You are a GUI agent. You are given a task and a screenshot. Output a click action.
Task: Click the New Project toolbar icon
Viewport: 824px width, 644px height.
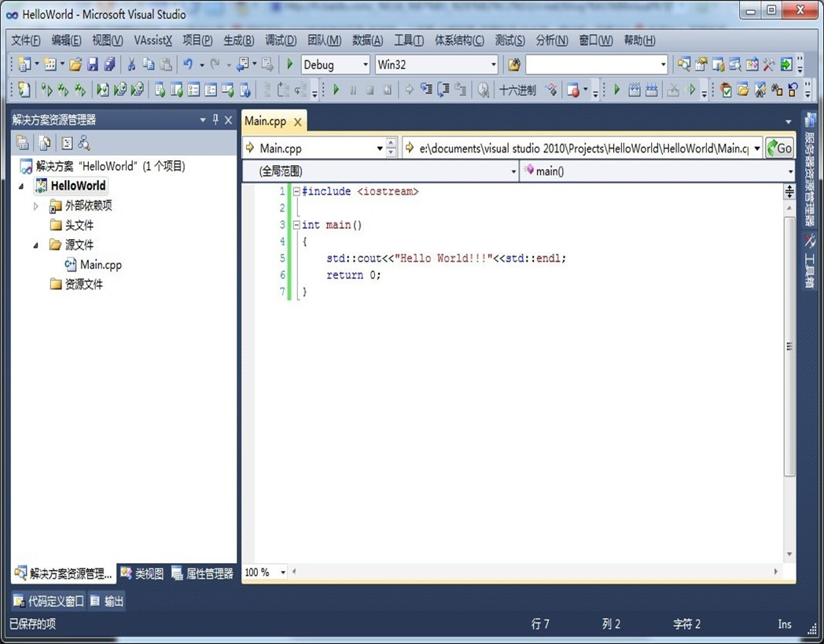pos(24,64)
